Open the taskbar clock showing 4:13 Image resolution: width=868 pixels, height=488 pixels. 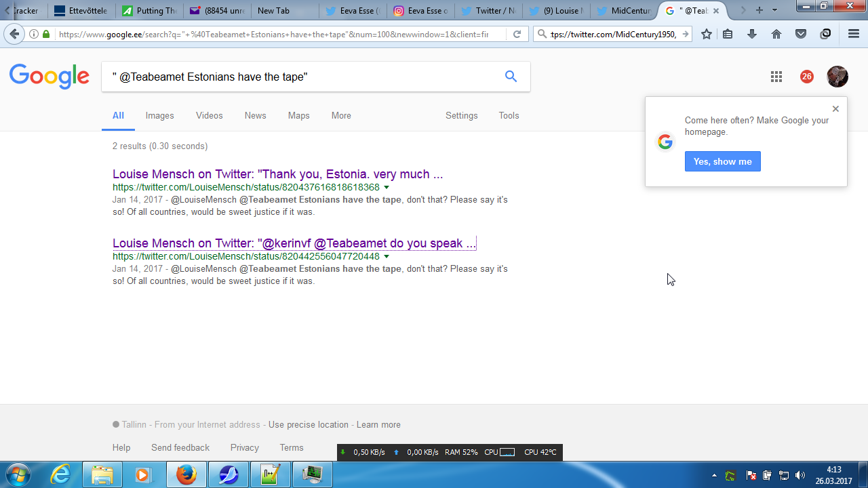[x=834, y=475]
